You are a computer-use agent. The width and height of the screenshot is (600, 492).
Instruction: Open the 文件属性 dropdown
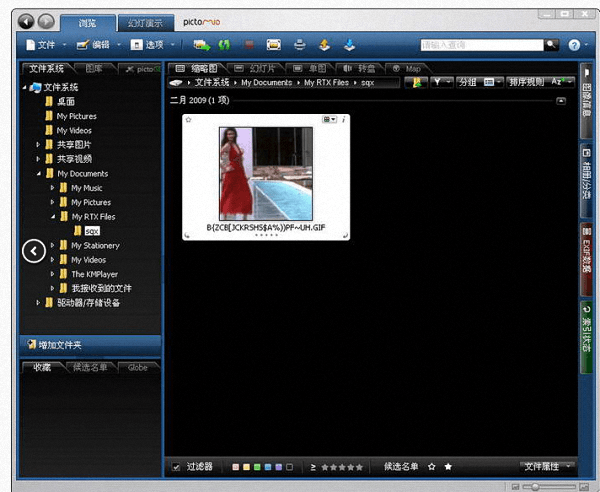tap(548, 467)
